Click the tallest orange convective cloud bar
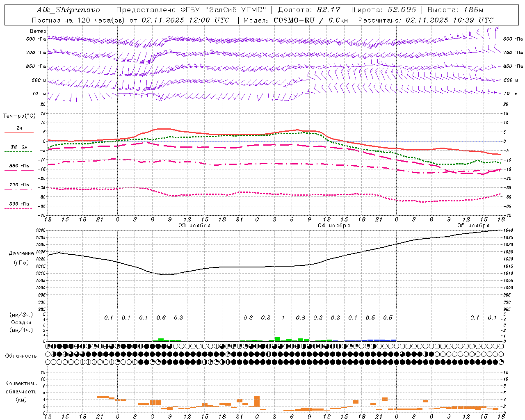Screen dimensions: 525x420 257,402
